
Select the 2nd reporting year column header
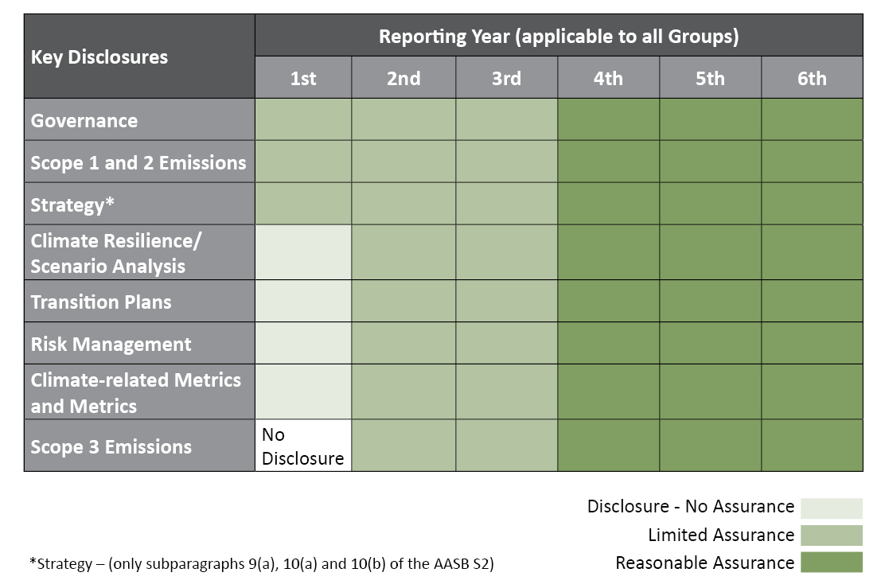coord(404,77)
